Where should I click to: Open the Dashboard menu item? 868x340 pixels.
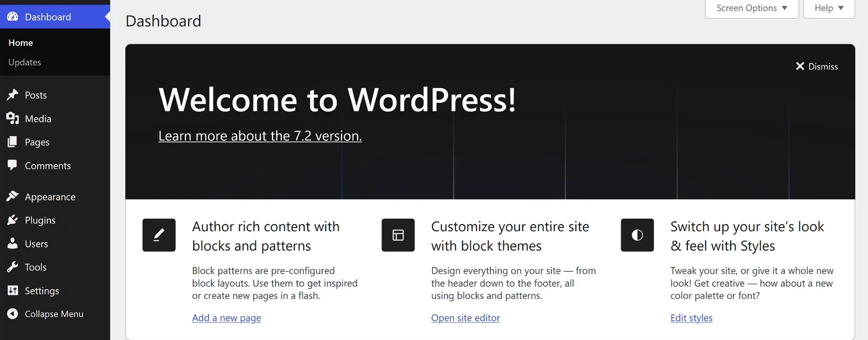[55, 17]
